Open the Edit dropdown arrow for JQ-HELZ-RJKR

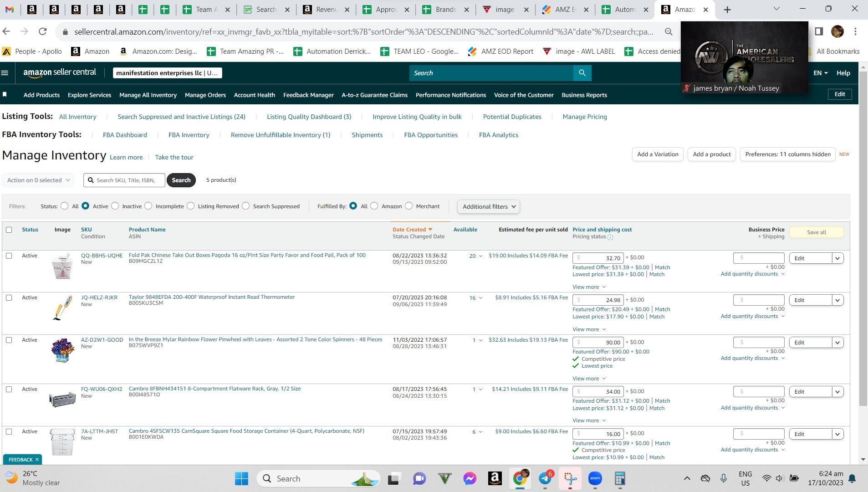837,300
